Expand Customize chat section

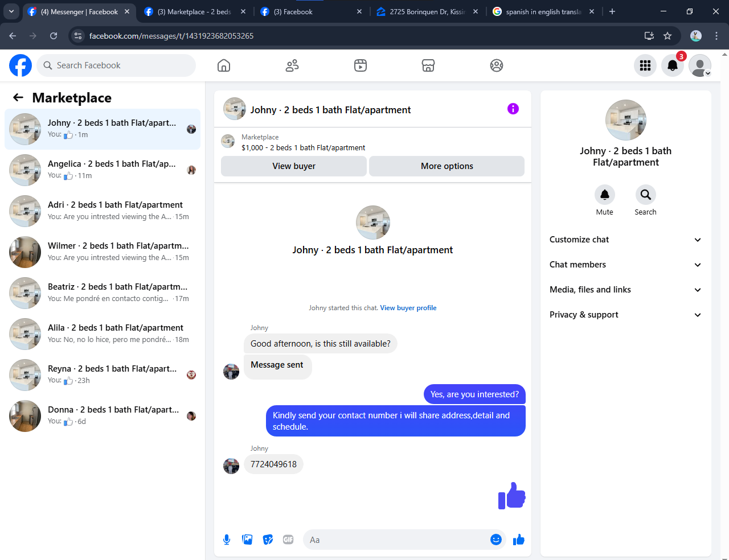click(x=625, y=240)
